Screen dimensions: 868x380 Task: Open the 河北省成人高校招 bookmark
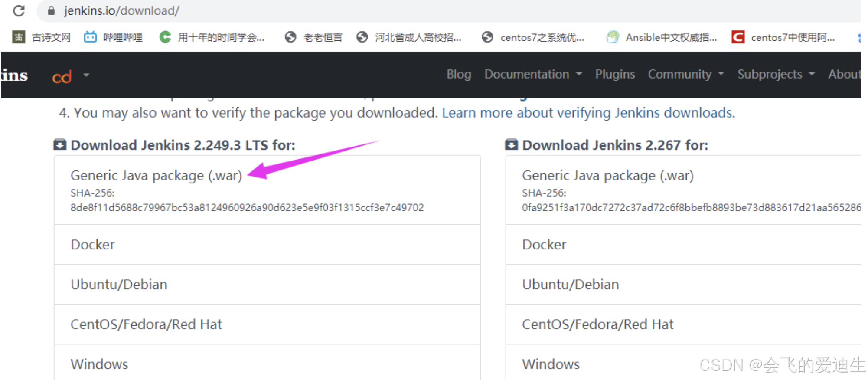pyautogui.click(x=409, y=37)
